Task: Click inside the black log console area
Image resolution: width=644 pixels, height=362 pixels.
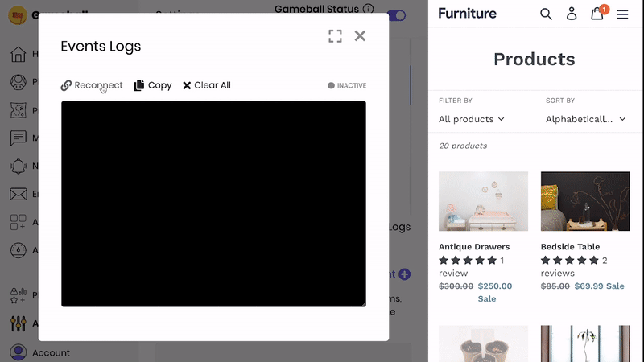Action: tap(213, 204)
